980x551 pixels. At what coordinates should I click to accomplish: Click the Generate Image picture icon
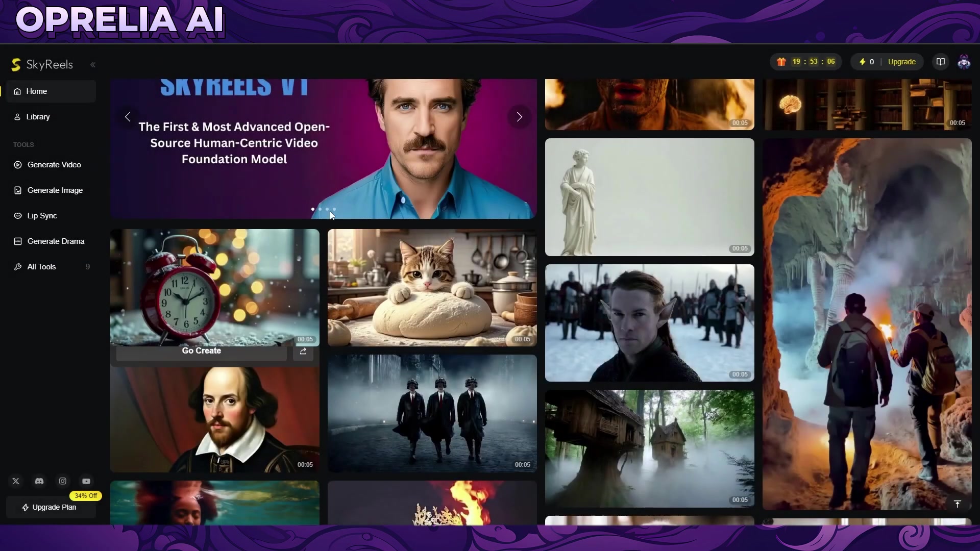18,190
